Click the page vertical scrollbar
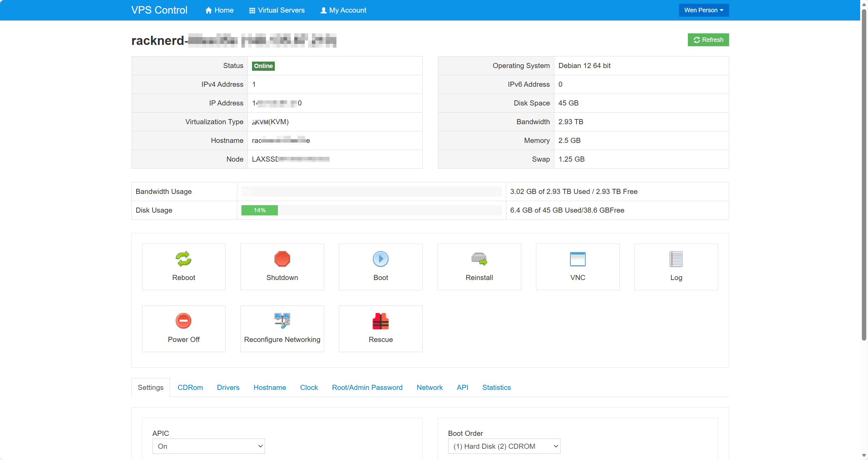Image resolution: width=868 pixels, height=460 pixels. [864, 170]
